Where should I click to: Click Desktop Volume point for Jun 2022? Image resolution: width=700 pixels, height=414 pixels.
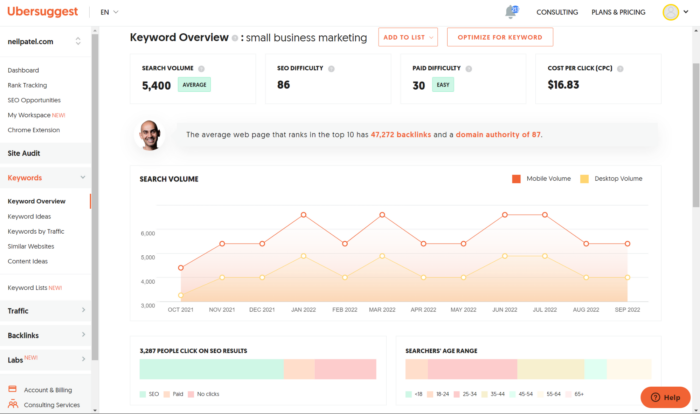coord(504,256)
